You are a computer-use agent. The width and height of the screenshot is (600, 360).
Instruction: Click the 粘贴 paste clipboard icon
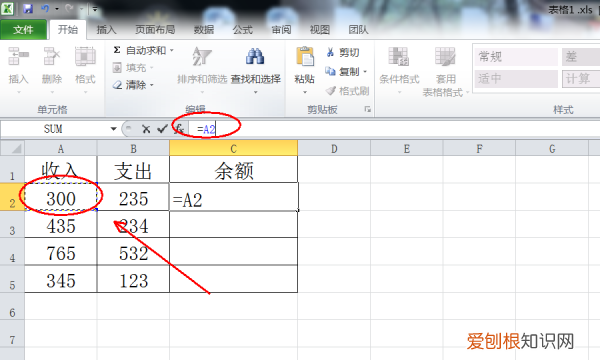coord(305,57)
